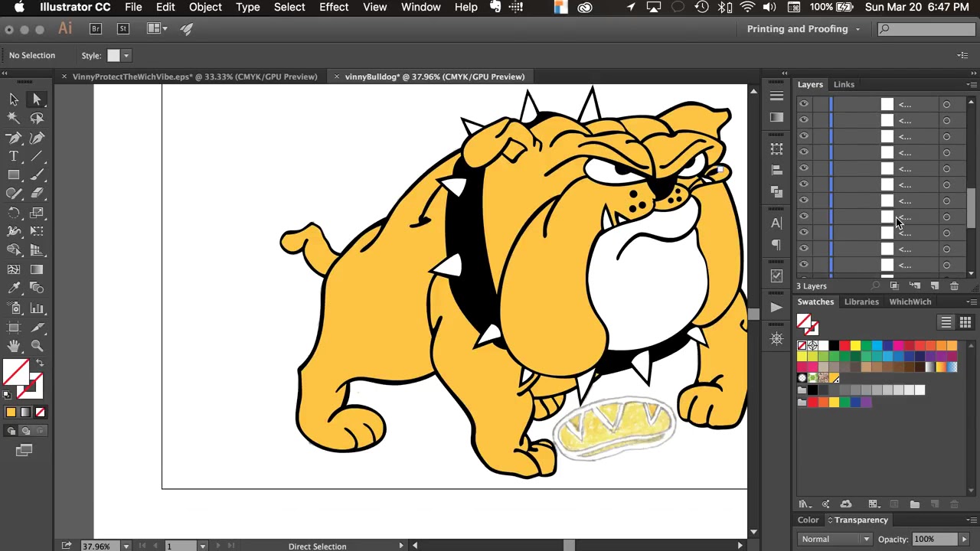The height and width of the screenshot is (551, 980).
Task: Open the Opacity slider arrow
Action: pyautogui.click(x=963, y=539)
